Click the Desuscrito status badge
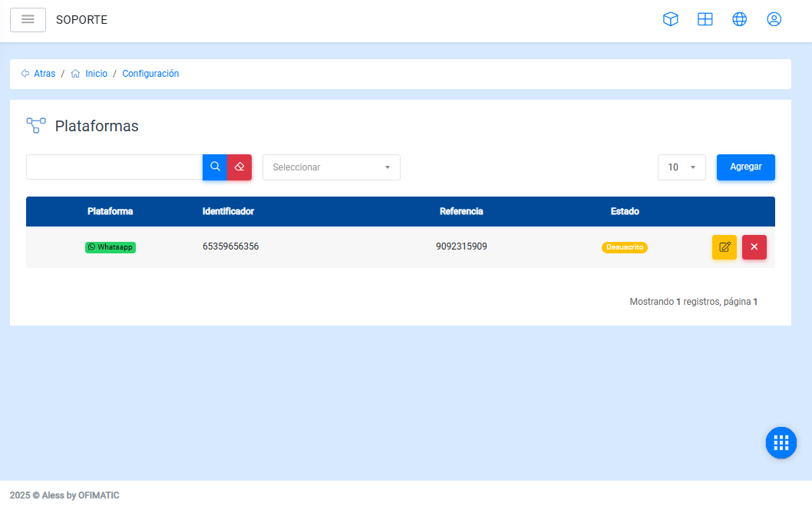 tap(624, 247)
